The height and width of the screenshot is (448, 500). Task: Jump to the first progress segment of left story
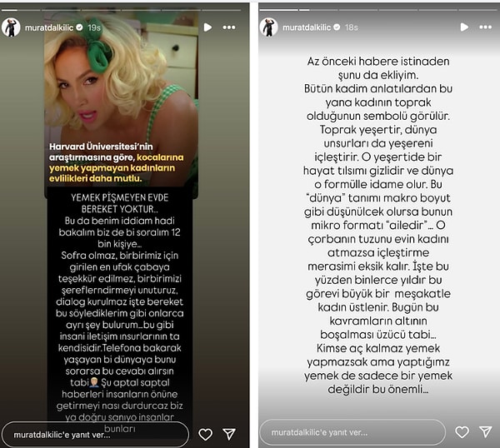point(21,10)
